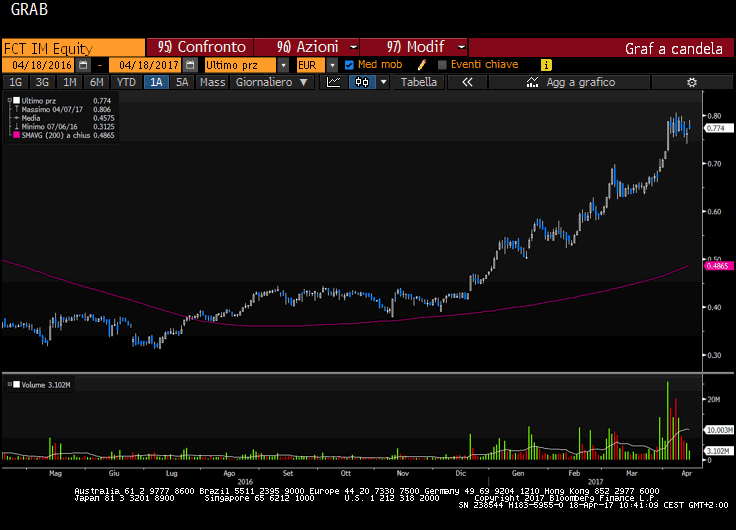Collapse the Ultimo prz legend tree
The width and height of the screenshot is (736, 530).
[11, 101]
